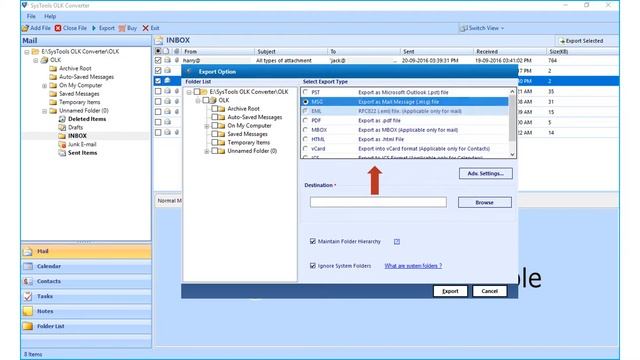Expand On My Computer in Mail tree
This screenshot has width=640, height=360.
coord(44,86)
